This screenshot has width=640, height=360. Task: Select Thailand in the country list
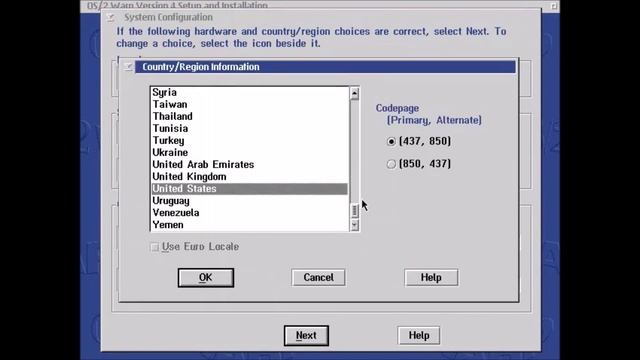[x=250, y=116]
